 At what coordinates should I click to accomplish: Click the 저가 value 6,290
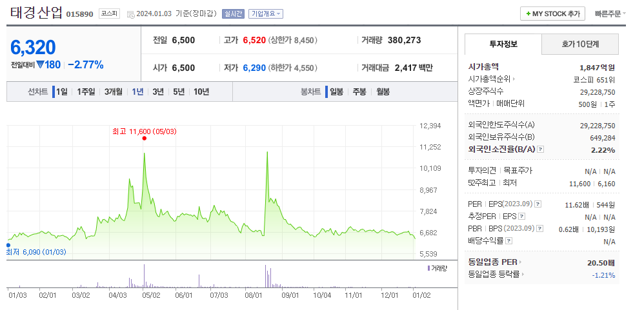pyautogui.click(x=254, y=68)
